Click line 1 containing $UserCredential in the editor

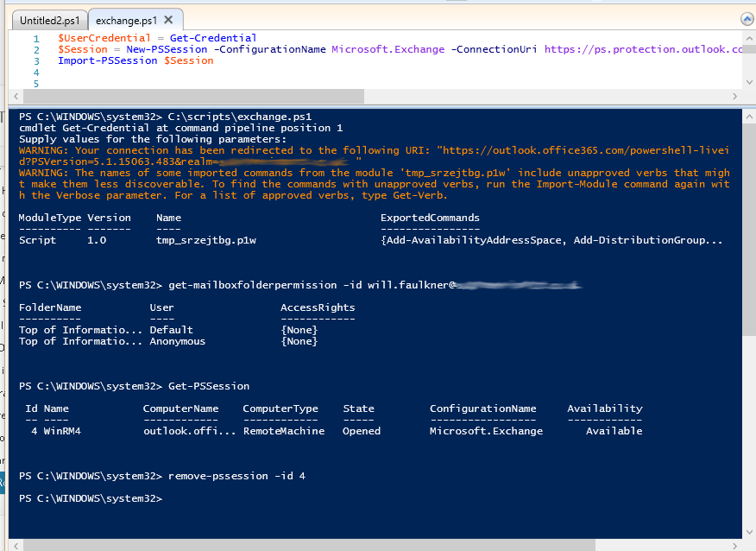click(157, 38)
